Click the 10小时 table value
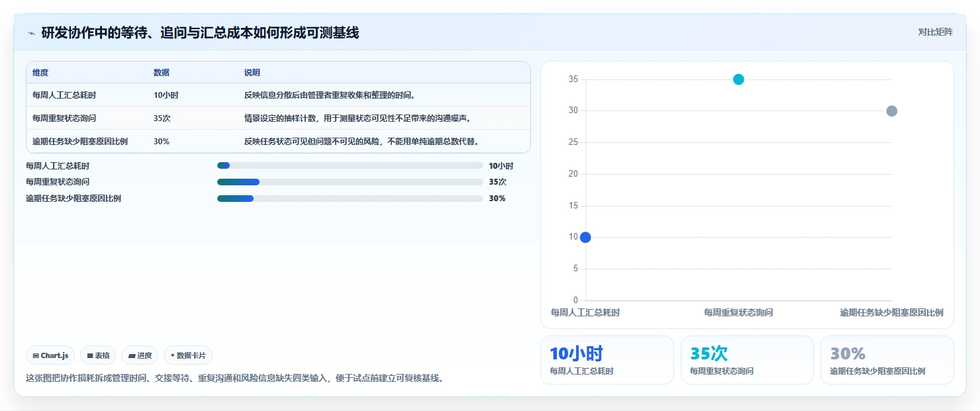The width and height of the screenshot is (980, 411). pyautogui.click(x=166, y=95)
